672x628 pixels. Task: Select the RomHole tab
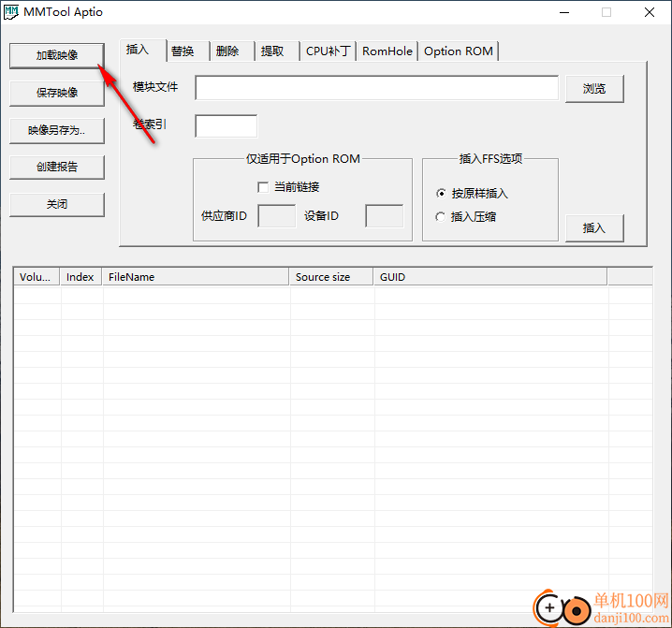pyautogui.click(x=387, y=51)
